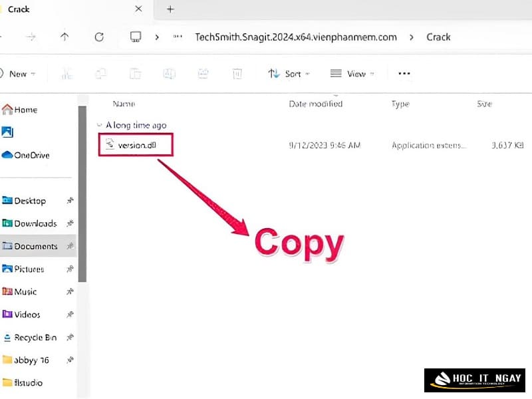Open Downloads in navigation pane
The width and height of the screenshot is (532, 399).
pyautogui.click(x=29, y=223)
